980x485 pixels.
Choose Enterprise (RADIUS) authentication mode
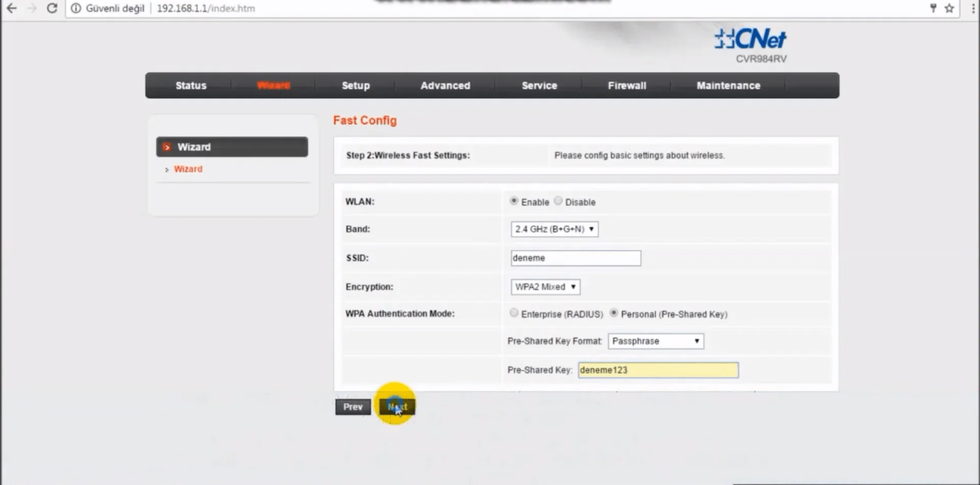(x=514, y=313)
